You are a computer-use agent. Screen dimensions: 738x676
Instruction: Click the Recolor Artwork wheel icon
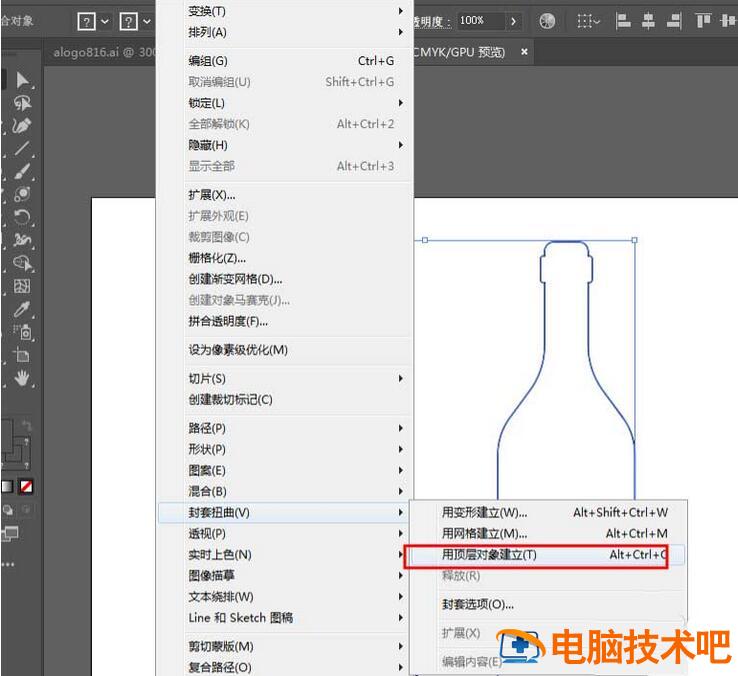point(547,21)
